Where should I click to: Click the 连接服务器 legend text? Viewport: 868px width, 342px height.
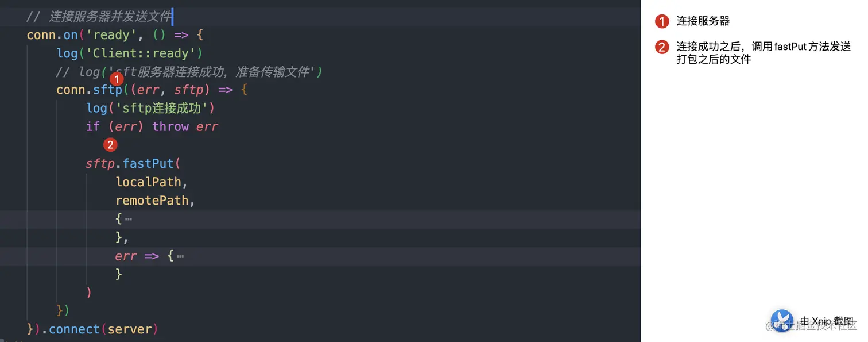[x=703, y=21]
